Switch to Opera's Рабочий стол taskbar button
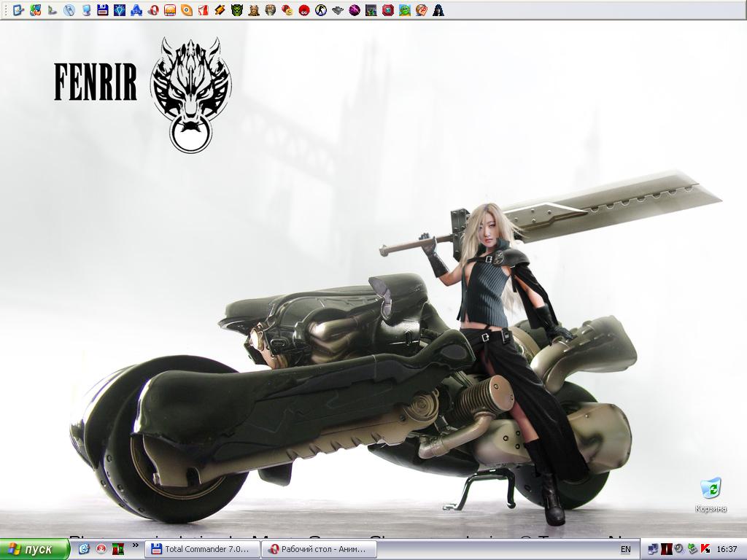This screenshot has width=747, height=560. click(318, 550)
